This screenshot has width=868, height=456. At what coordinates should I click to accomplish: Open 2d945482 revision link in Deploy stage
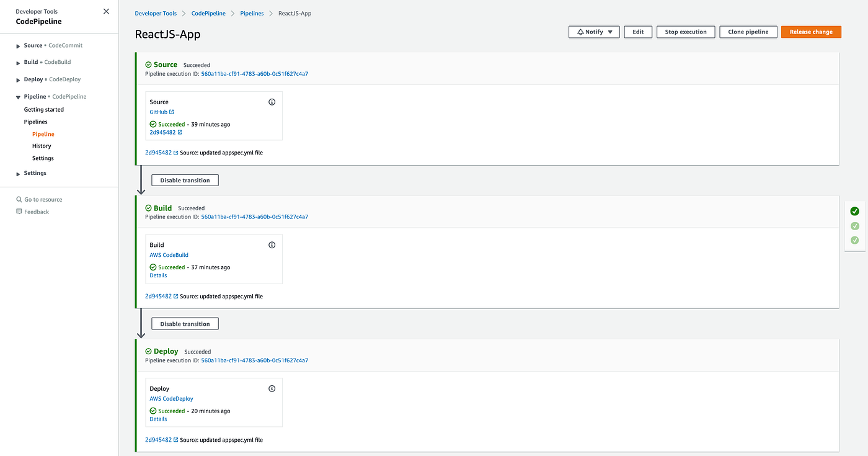click(x=161, y=440)
